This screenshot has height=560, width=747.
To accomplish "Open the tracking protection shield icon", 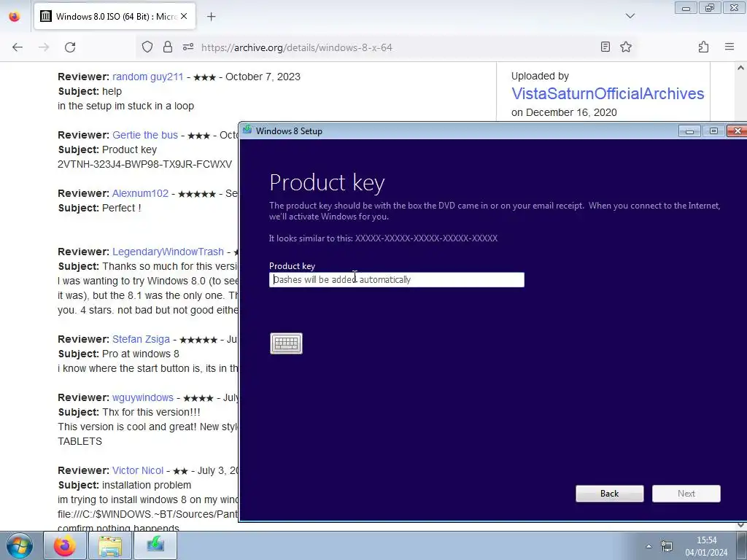I will click(147, 47).
